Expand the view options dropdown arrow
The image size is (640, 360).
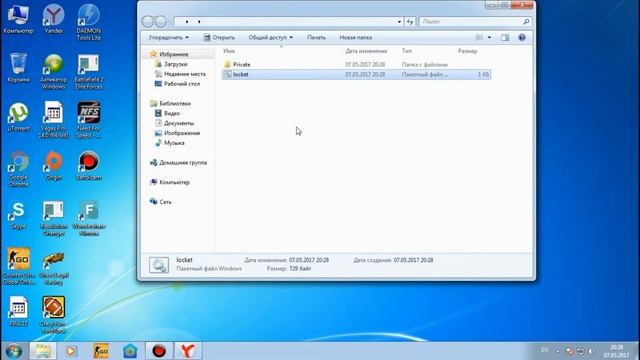pos(489,38)
